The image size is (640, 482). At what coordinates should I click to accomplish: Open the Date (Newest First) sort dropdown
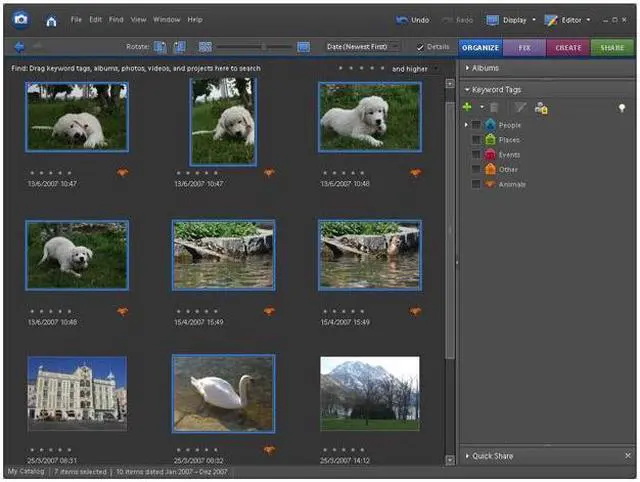click(362, 47)
